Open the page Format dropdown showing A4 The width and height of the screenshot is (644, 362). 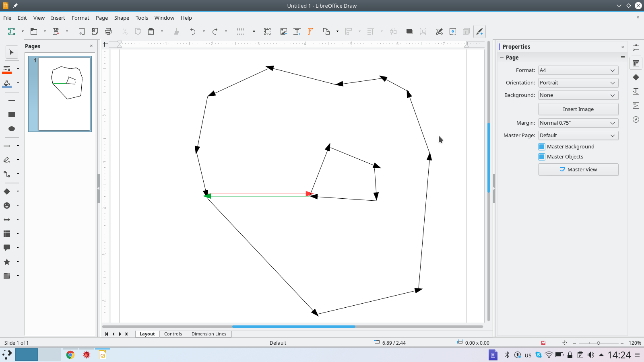pos(578,70)
